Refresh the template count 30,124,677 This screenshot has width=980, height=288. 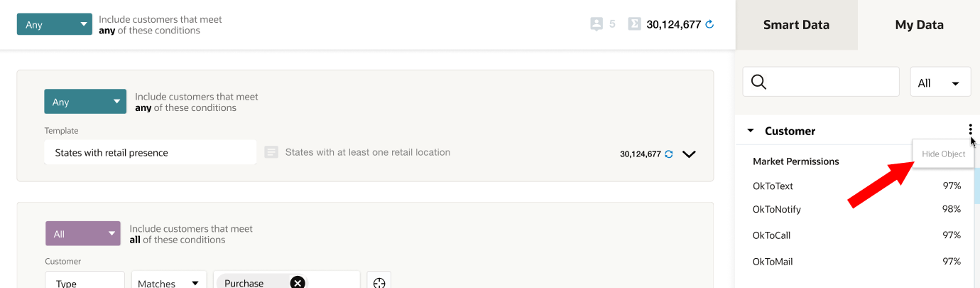[668, 154]
